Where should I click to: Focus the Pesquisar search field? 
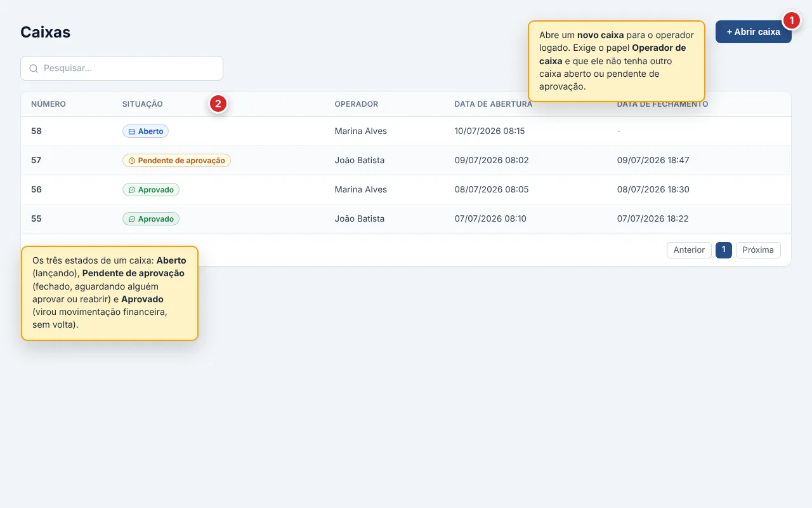(x=122, y=68)
